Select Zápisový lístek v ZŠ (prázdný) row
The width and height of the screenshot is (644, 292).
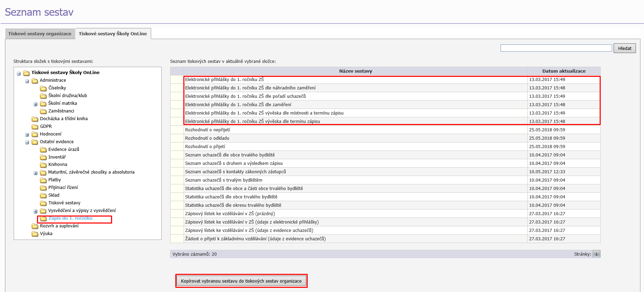(x=385, y=214)
